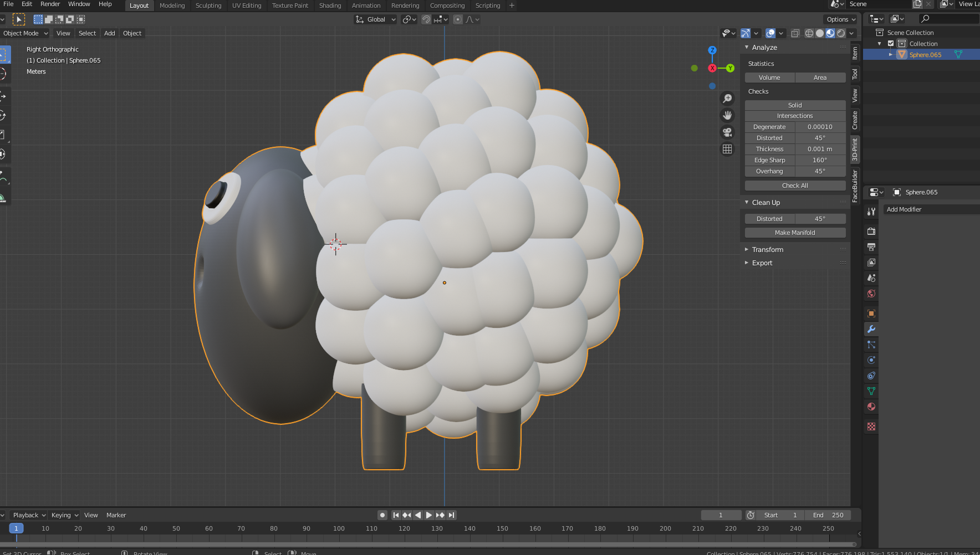Toggle rendered viewport shading
This screenshot has width=980, height=555.
[x=841, y=33]
